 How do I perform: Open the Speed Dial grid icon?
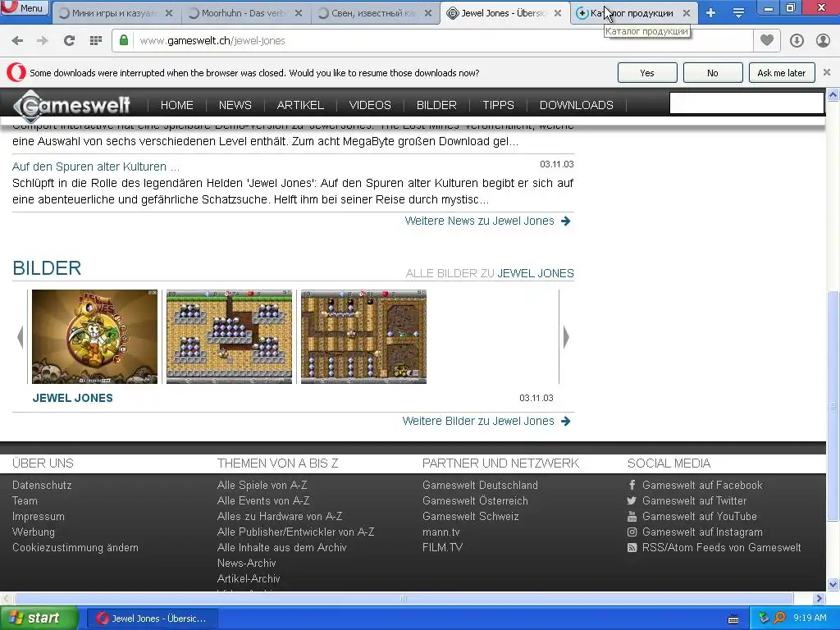point(96,41)
